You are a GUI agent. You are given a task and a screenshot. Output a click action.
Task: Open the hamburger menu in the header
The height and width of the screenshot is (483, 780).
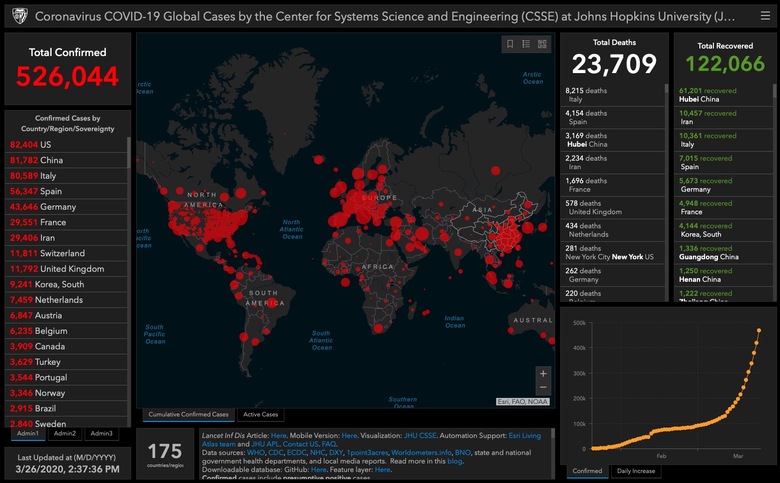click(765, 16)
